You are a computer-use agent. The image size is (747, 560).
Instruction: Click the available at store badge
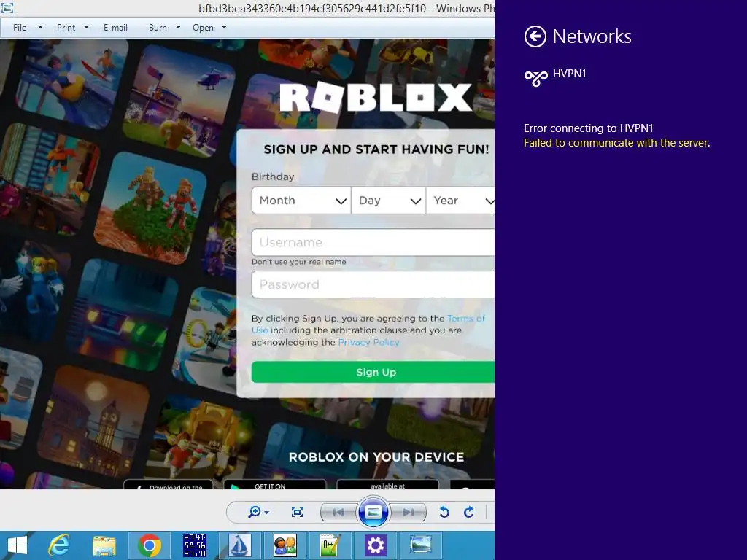point(387,485)
